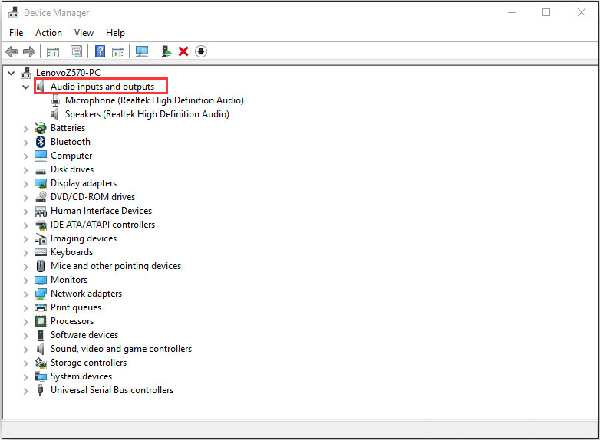Click the Universal Serial Bus controllers icon
This screenshot has width=600, height=440.
(40, 390)
